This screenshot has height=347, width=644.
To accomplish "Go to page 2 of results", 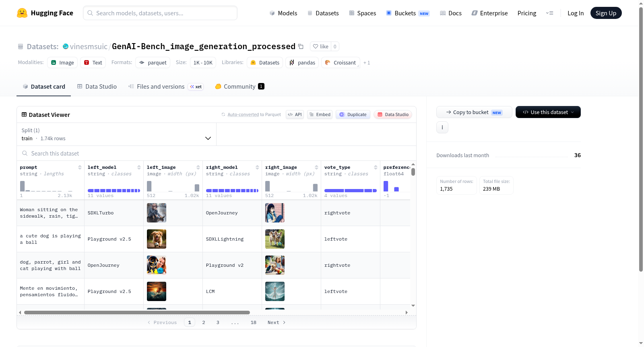I will coord(204,322).
